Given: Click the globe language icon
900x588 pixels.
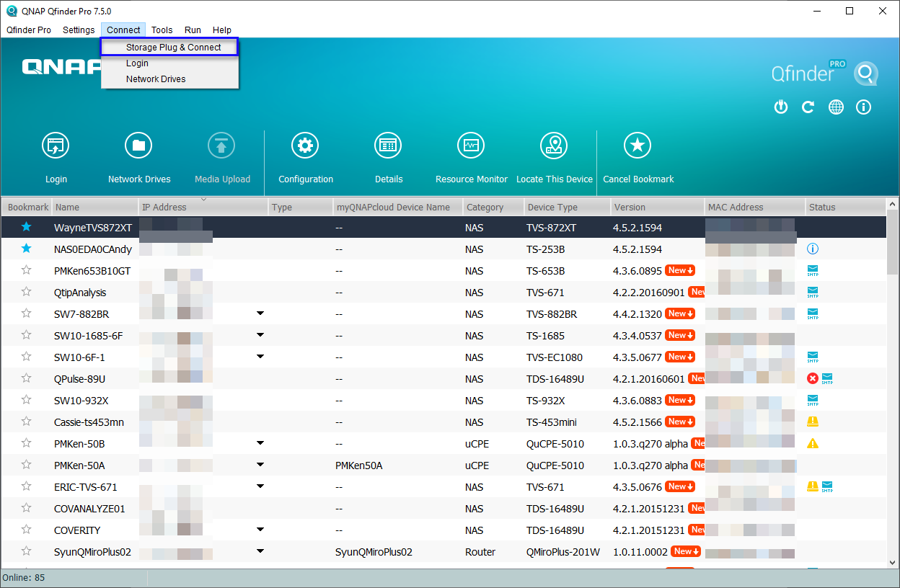Looking at the screenshot, I should click(x=836, y=107).
